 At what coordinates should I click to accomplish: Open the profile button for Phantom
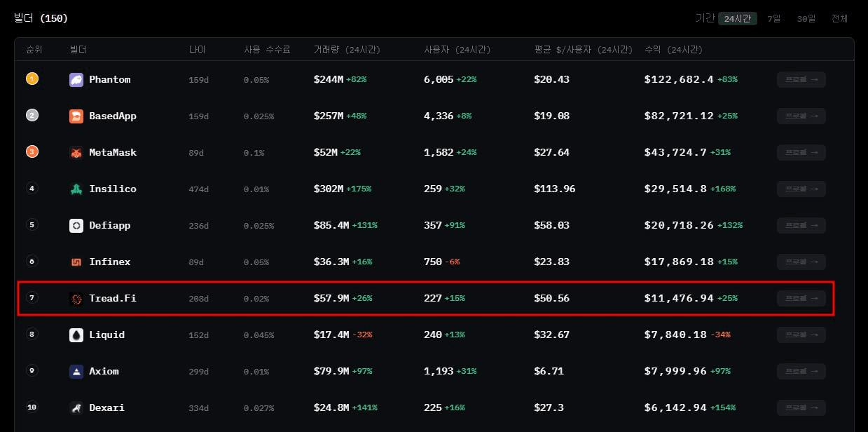point(801,80)
